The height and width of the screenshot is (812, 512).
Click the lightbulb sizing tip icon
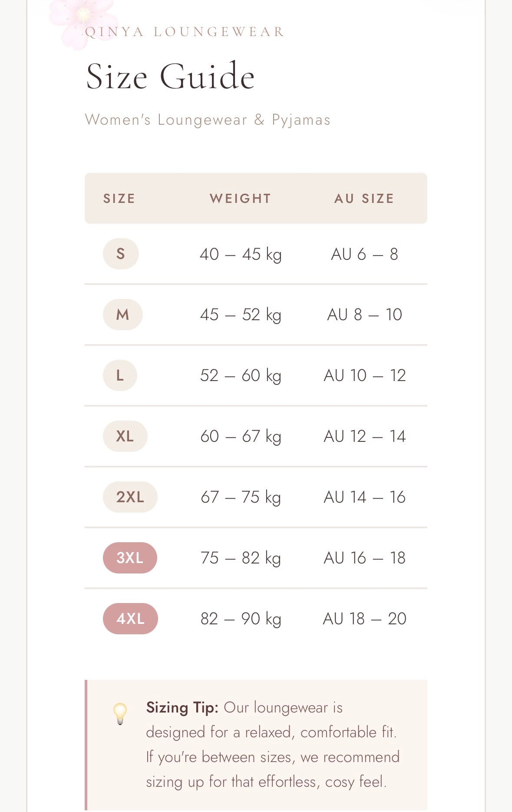click(120, 714)
